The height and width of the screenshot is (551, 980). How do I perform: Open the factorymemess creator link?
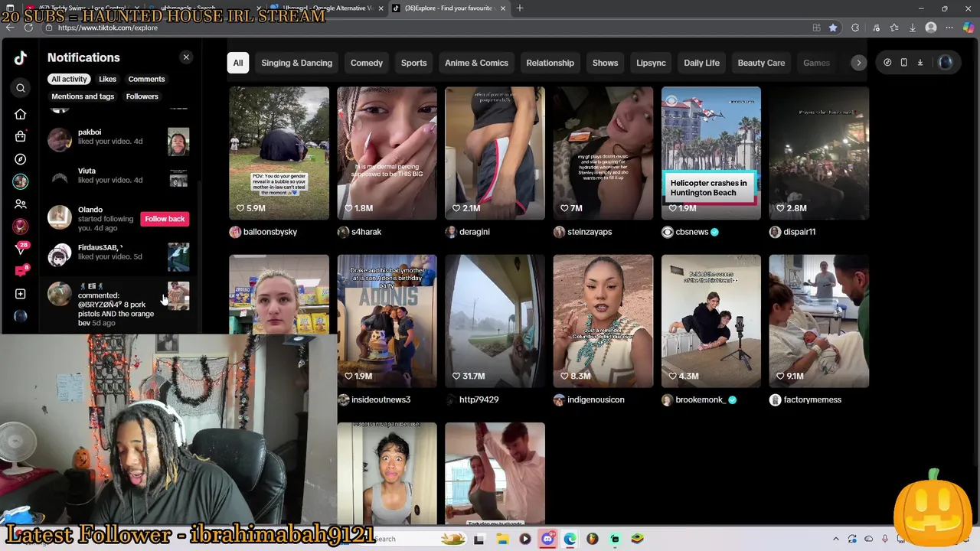812,399
